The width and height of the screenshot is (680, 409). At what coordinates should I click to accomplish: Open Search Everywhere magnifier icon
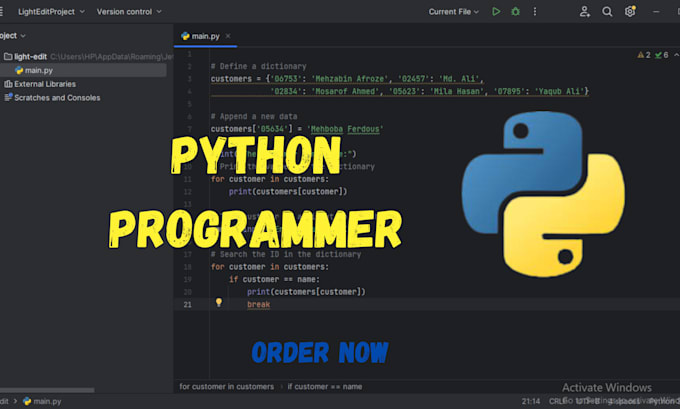pos(607,12)
